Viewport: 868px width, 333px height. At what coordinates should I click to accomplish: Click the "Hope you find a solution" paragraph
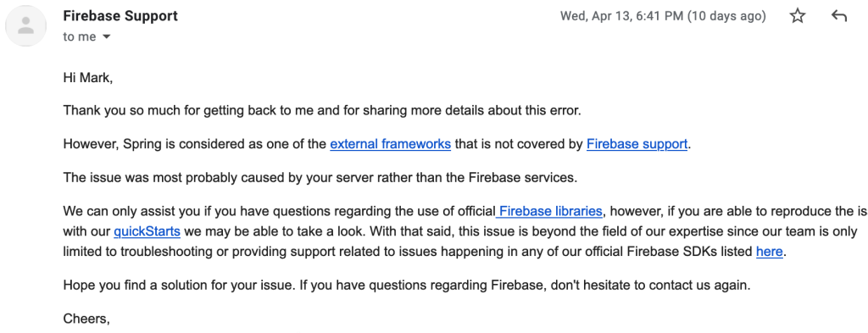click(x=407, y=286)
